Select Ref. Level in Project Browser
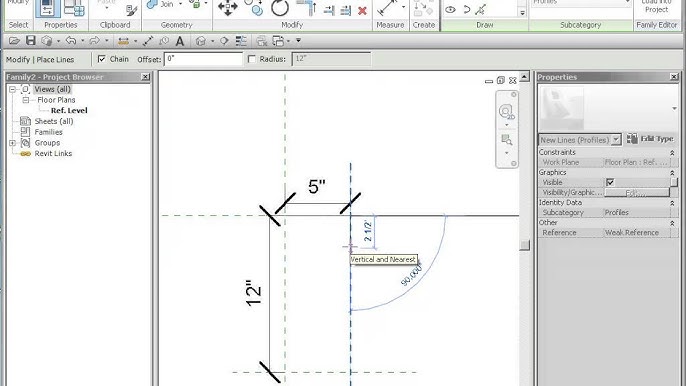Viewport: 686px width, 386px height. (x=69, y=110)
